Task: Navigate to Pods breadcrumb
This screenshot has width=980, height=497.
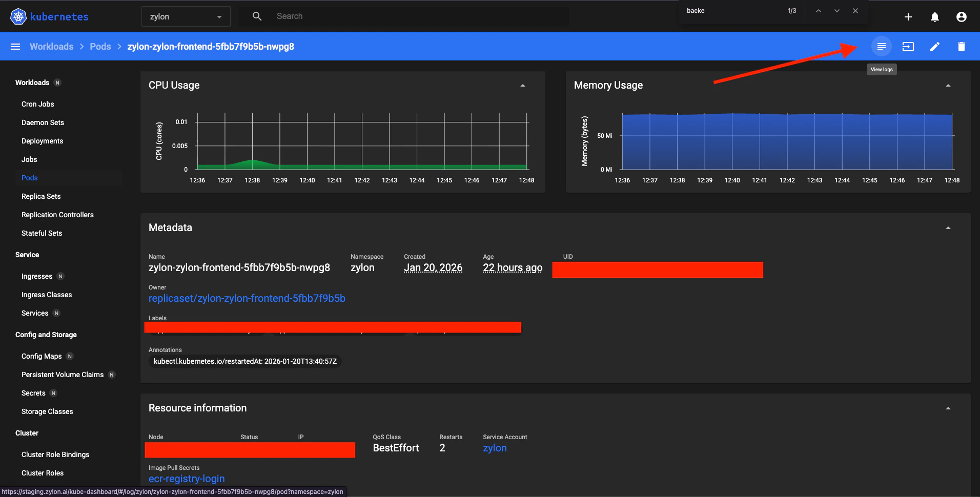Action: (x=100, y=47)
